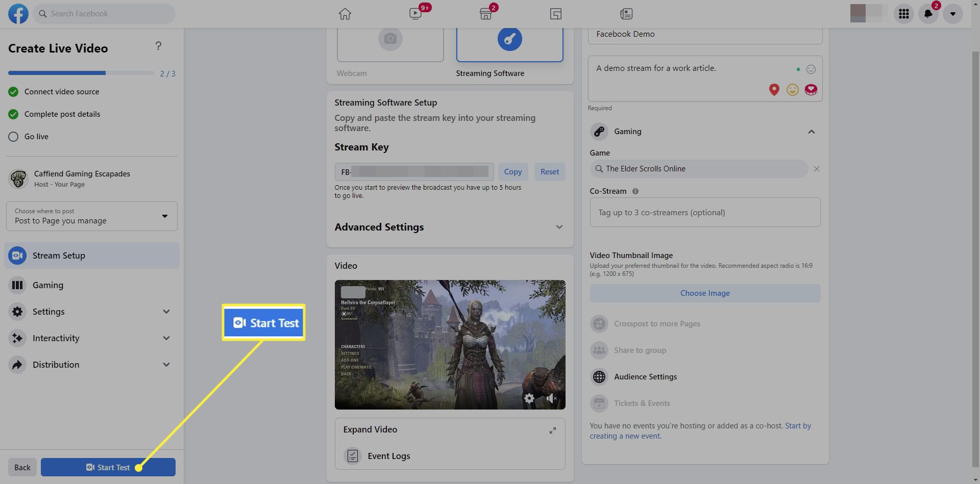Screen dimensions: 980x484
Task: Click the stream description text box
Action: 705,79
